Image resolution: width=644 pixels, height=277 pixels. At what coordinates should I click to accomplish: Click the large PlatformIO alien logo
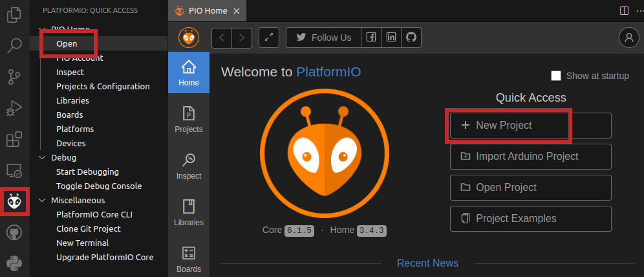pos(325,153)
